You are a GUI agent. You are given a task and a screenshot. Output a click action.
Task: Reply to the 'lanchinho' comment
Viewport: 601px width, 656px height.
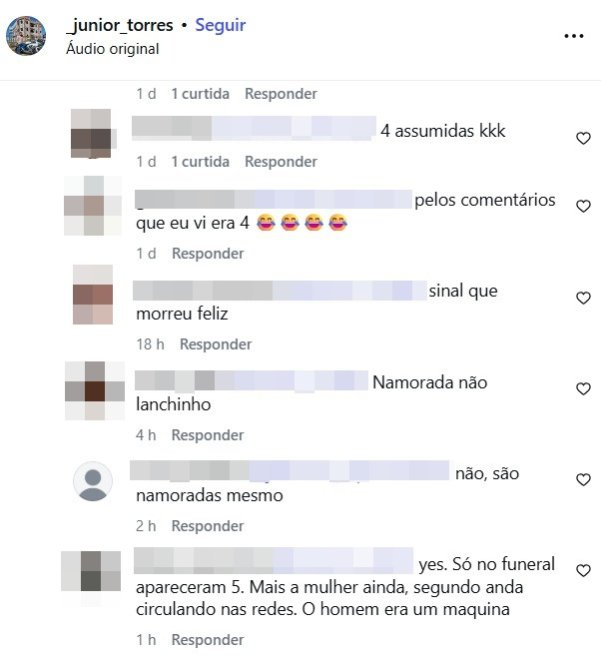pyautogui.click(x=208, y=435)
